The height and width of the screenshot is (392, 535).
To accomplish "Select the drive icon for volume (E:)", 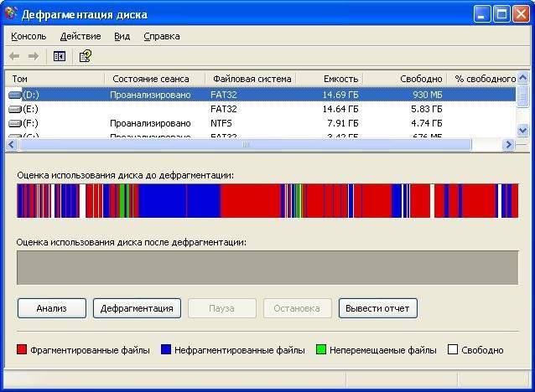I will point(14,109).
